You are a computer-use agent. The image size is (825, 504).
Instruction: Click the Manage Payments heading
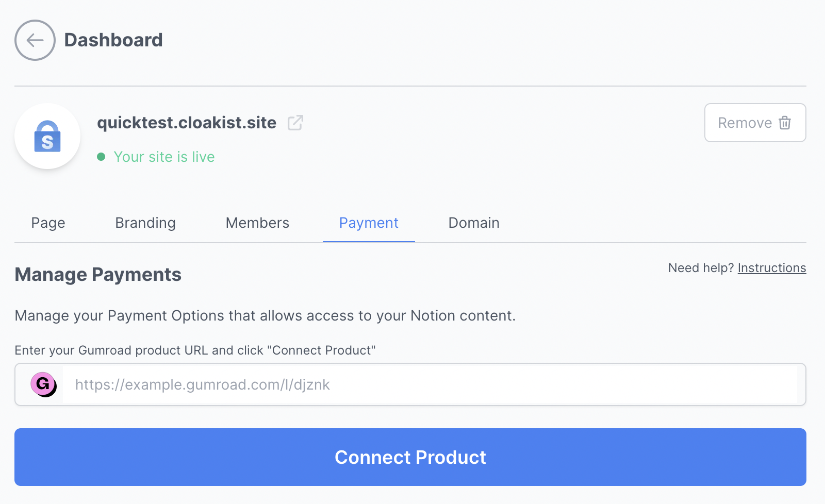[x=98, y=275]
